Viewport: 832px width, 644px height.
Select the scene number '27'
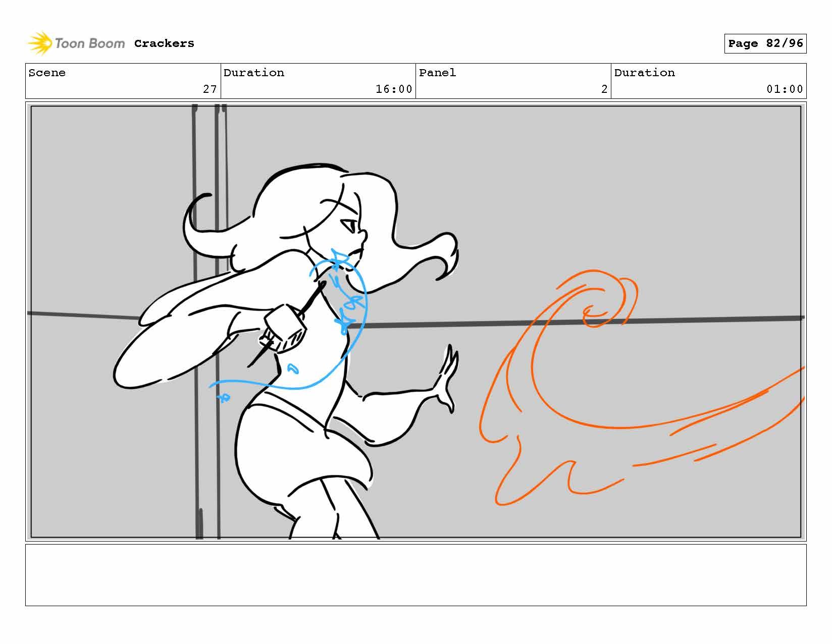(x=210, y=89)
